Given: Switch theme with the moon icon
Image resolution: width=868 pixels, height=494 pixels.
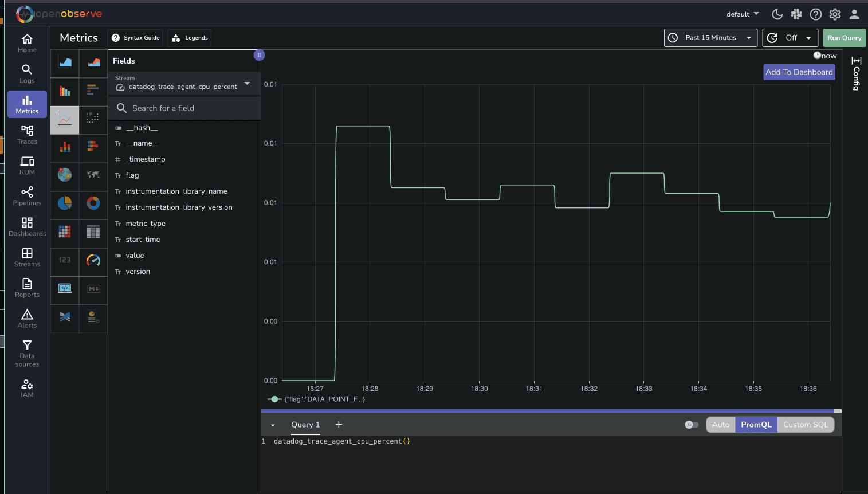Looking at the screenshot, I should point(777,14).
